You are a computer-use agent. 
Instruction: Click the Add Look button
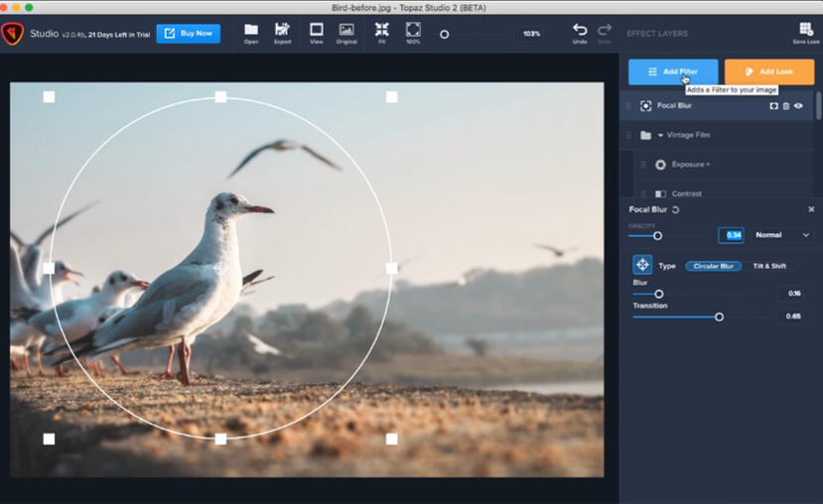pyautogui.click(x=769, y=71)
